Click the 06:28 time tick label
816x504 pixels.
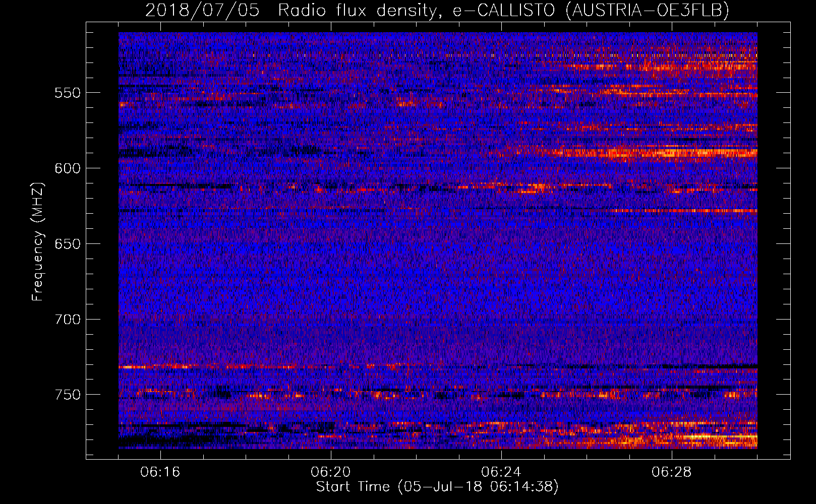pyautogui.click(x=672, y=472)
